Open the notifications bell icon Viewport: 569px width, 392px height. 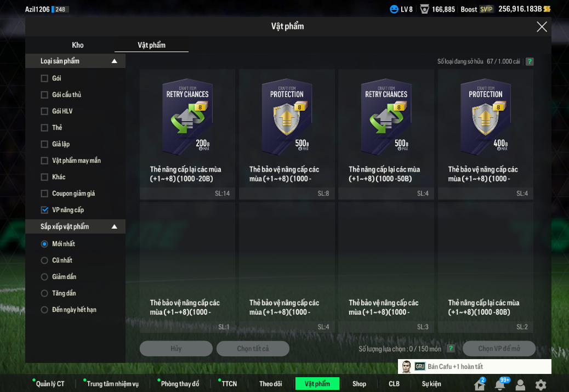pyautogui.click(x=499, y=385)
